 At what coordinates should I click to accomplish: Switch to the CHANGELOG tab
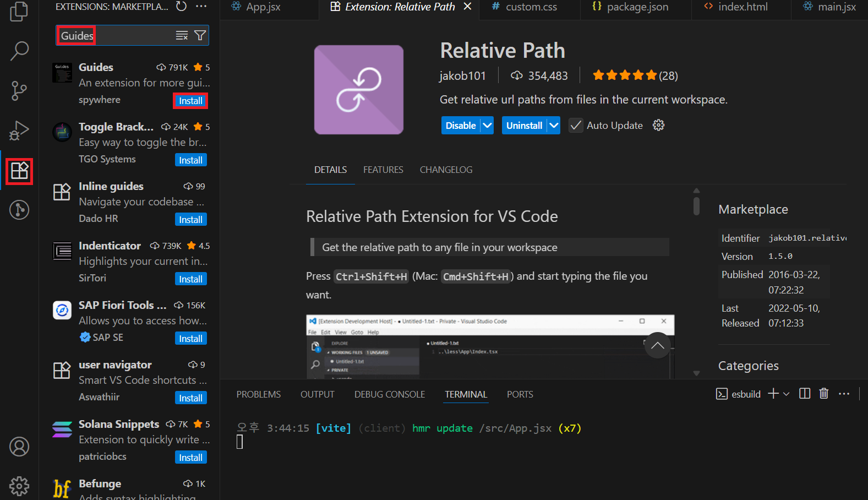446,170
